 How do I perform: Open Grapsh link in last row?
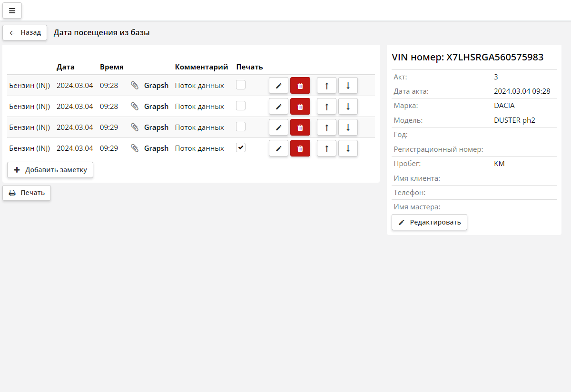pyautogui.click(x=156, y=148)
